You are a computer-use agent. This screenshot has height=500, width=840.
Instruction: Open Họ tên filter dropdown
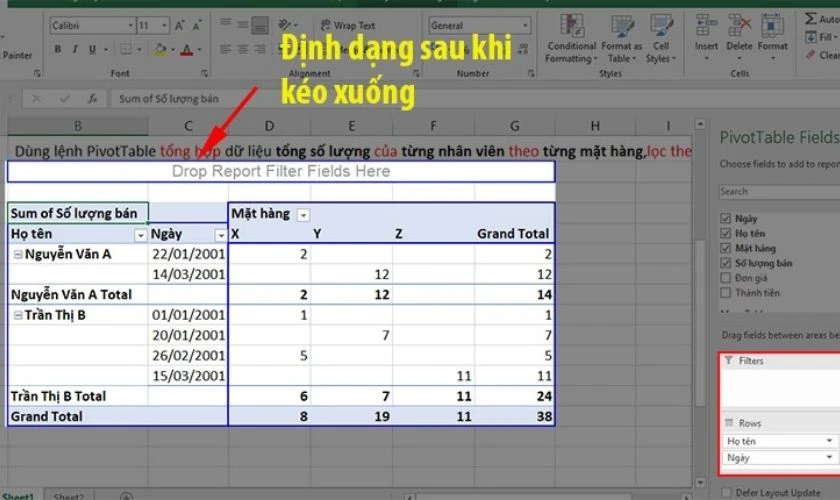click(x=140, y=235)
